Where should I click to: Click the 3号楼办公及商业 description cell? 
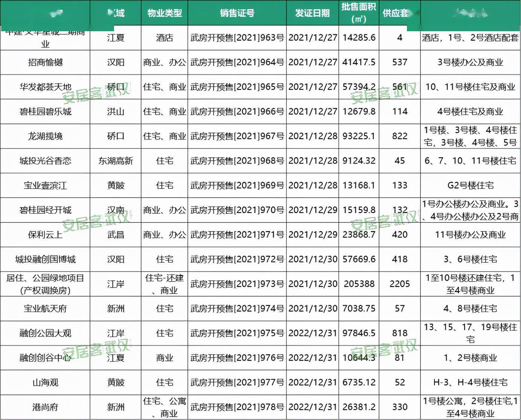pyautogui.click(x=471, y=62)
